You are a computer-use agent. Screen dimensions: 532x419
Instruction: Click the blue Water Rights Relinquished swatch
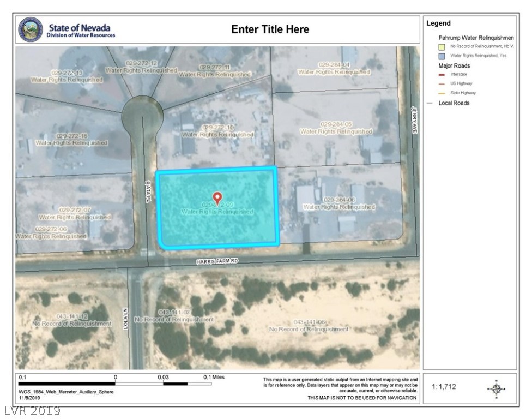click(x=442, y=56)
